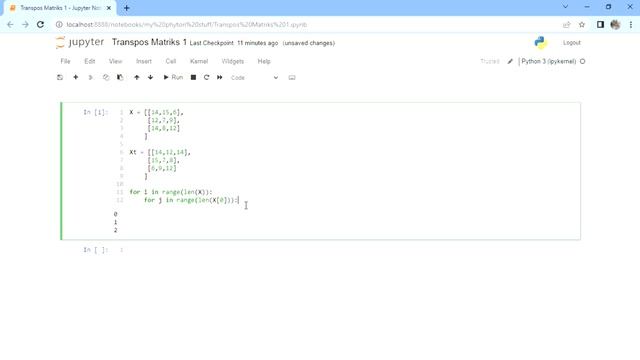The image size is (640, 360).
Task: Place the cursor on the 'for i in range(len(X)):' line
Action: 171,192
